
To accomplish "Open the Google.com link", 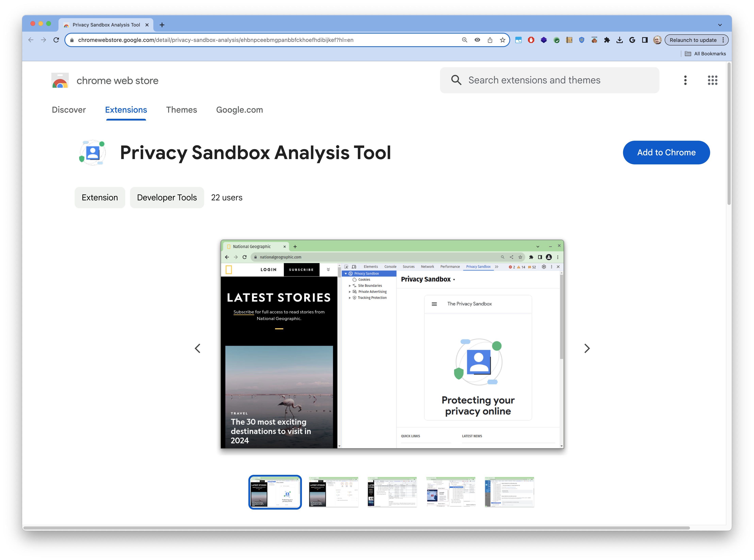I will [x=240, y=110].
